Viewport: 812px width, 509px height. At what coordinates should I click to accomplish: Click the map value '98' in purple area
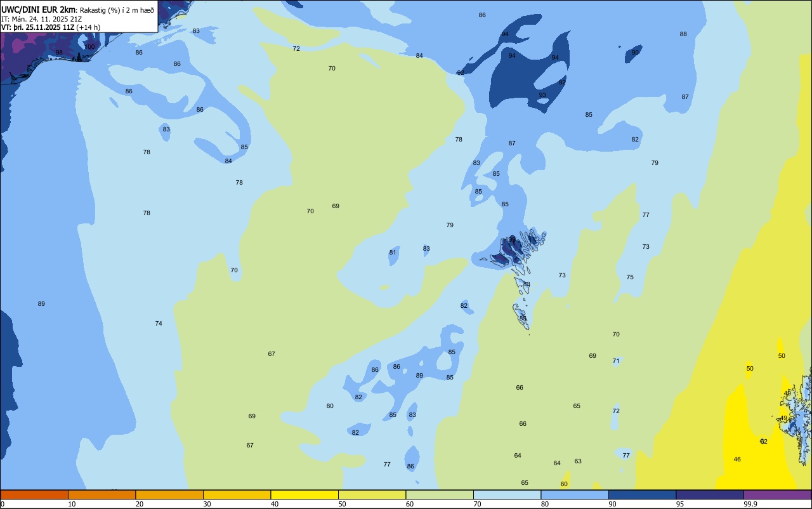pyautogui.click(x=59, y=53)
